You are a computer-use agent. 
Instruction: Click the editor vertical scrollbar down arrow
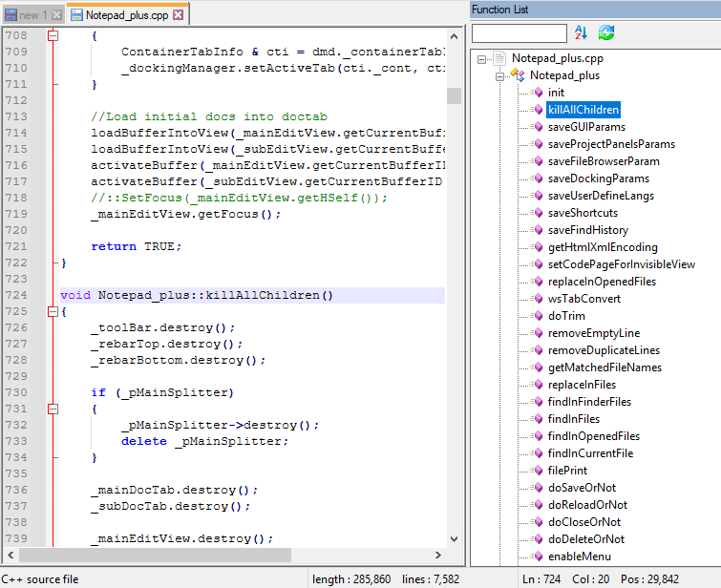pos(454,538)
